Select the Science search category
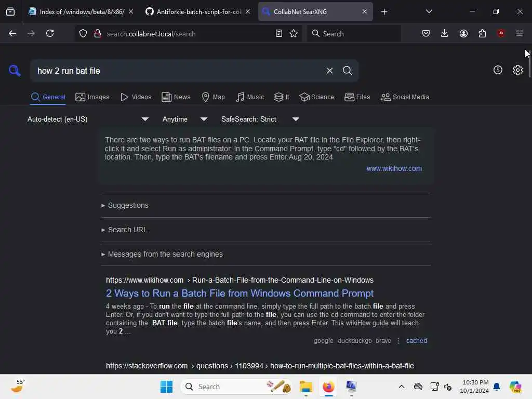 (x=316, y=97)
